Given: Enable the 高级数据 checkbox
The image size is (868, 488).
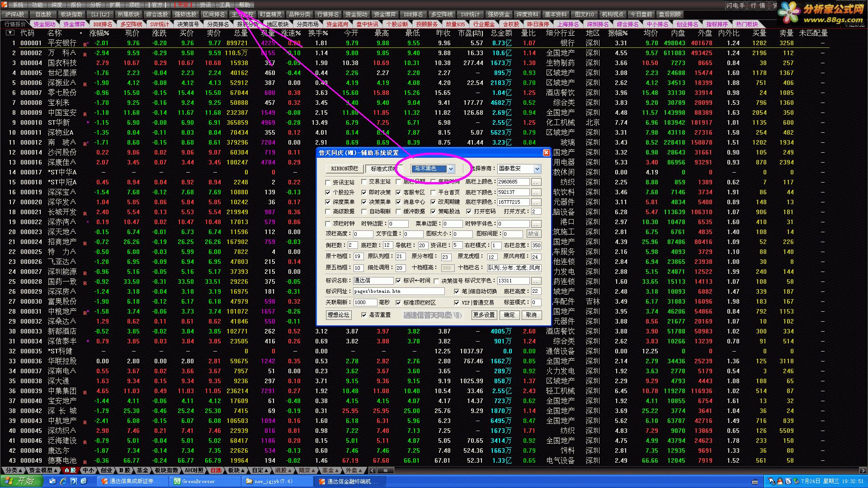Looking at the screenshot, I should click(x=328, y=211).
